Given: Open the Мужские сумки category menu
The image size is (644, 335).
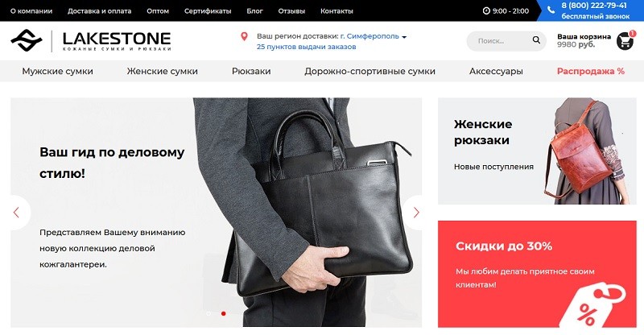Looking at the screenshot, I should 57,71.
